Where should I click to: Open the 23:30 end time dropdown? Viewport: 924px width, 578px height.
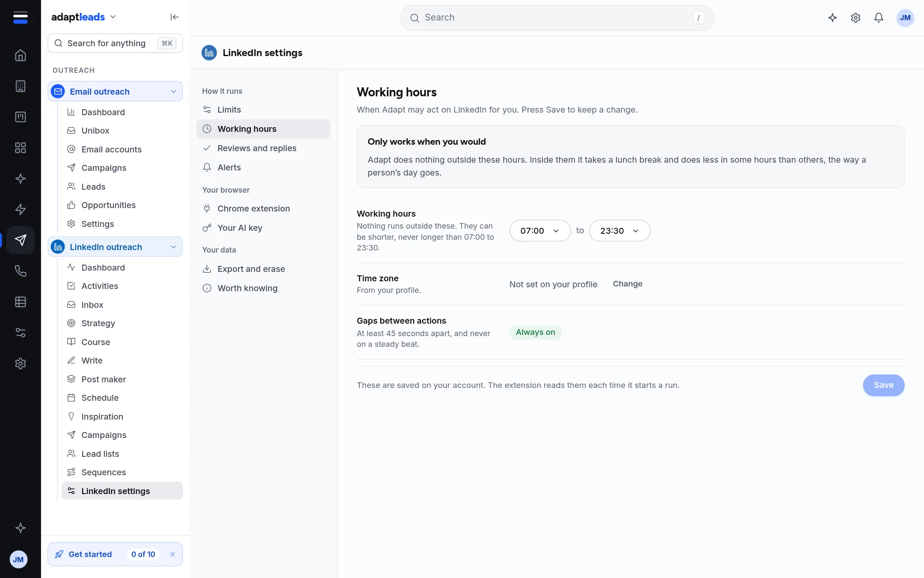(x=619, y=231)
